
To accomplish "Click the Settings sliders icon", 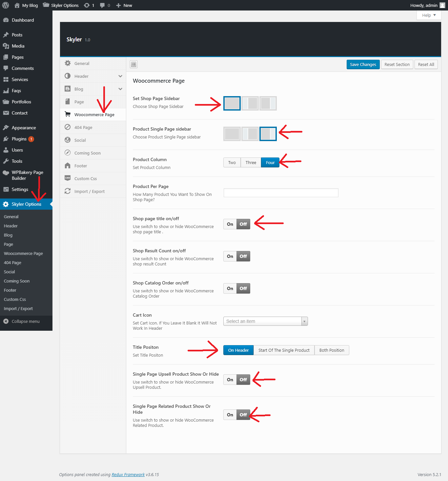I will coord(6,189).
